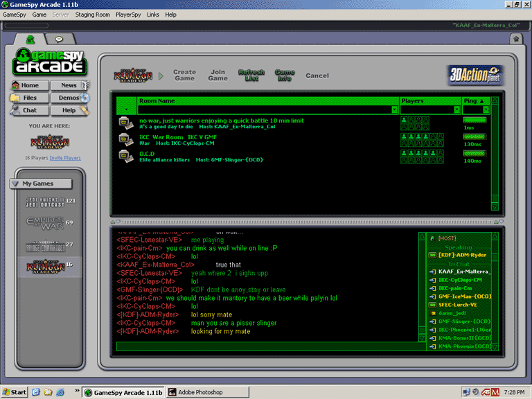Select KAAF_Ex-Malterra_ in player list
This screenshot has width=532, height=399.
click(465, 272)
